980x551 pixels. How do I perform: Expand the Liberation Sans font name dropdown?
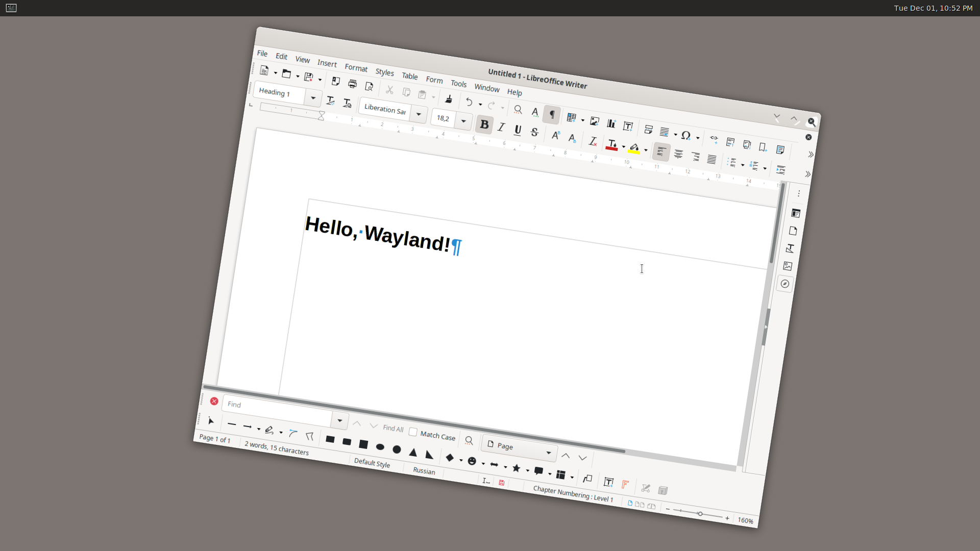pyautogui.click(x=419, y=114)
